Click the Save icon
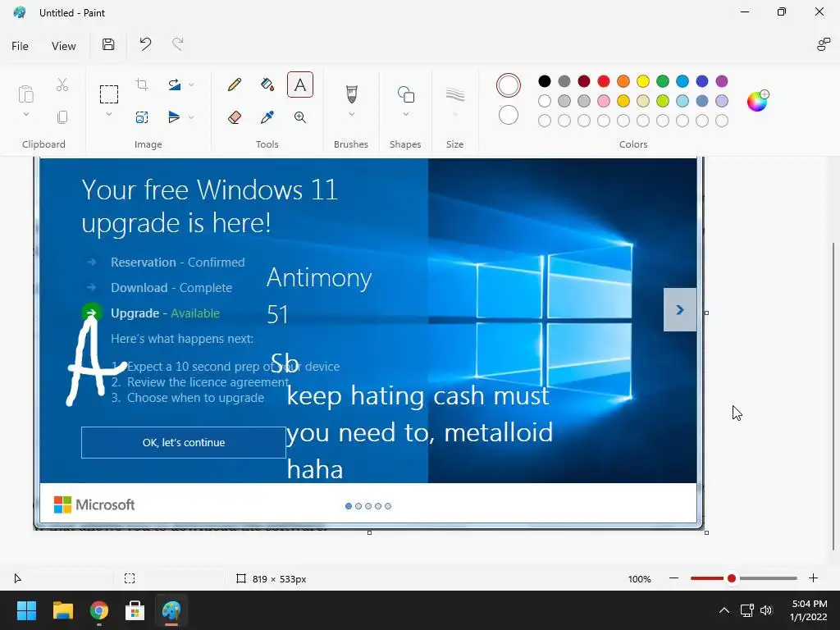The height and width of the screenshot is (630, 840). click(x=108, y=44)
